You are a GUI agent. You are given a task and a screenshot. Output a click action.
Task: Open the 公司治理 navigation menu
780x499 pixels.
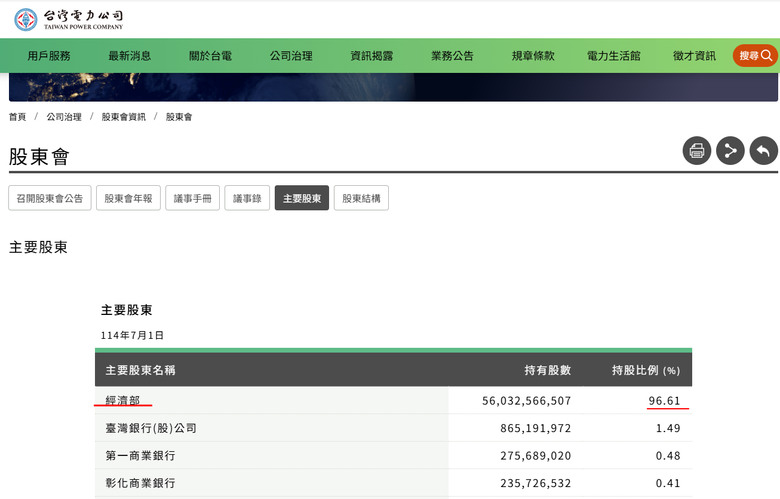pyautogui.click(x=291, y=56)
